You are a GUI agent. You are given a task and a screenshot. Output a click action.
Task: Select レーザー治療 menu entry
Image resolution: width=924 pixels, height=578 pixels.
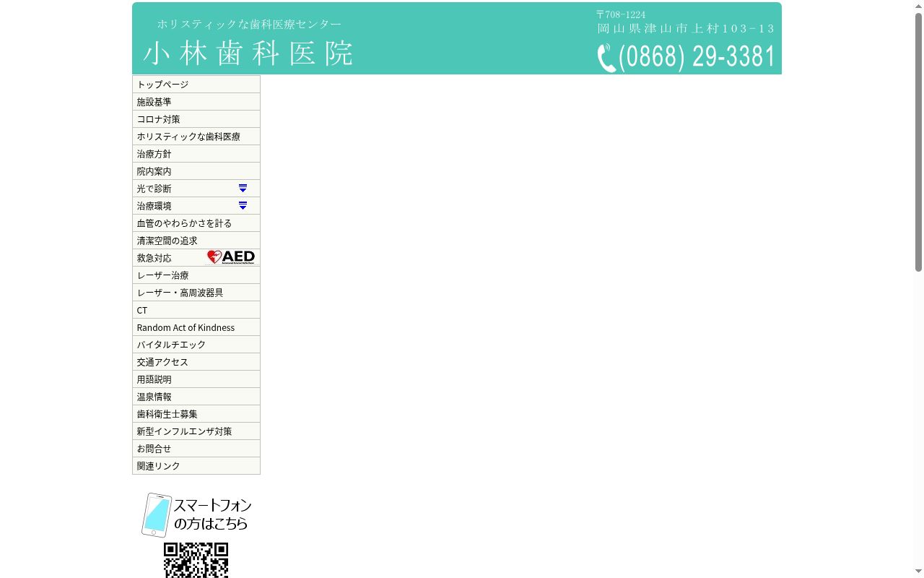196,275
